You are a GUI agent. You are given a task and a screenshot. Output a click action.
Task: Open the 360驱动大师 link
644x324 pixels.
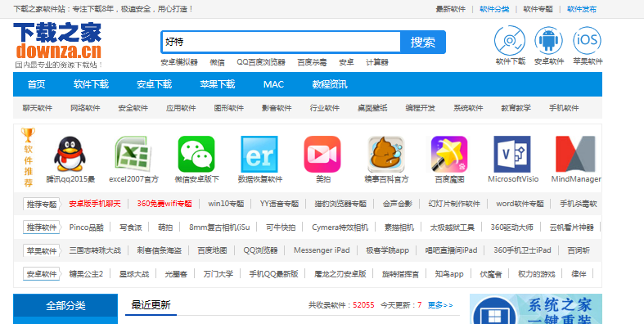(511, 227)
